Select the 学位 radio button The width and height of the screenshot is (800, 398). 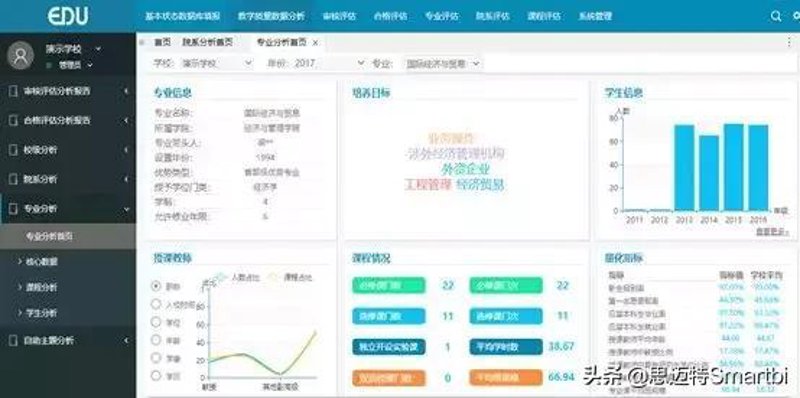coord(156,322)
